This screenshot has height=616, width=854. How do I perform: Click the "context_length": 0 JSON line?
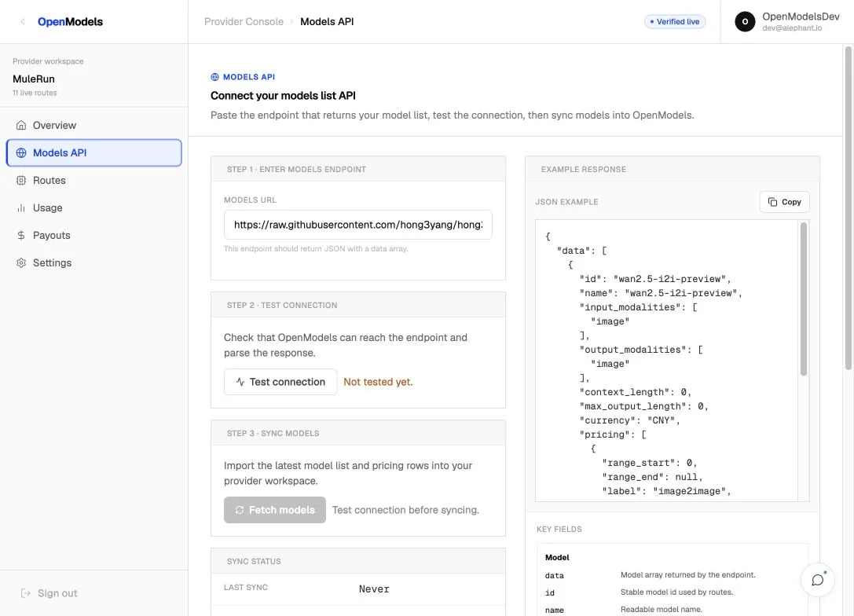tap(635, 392)
